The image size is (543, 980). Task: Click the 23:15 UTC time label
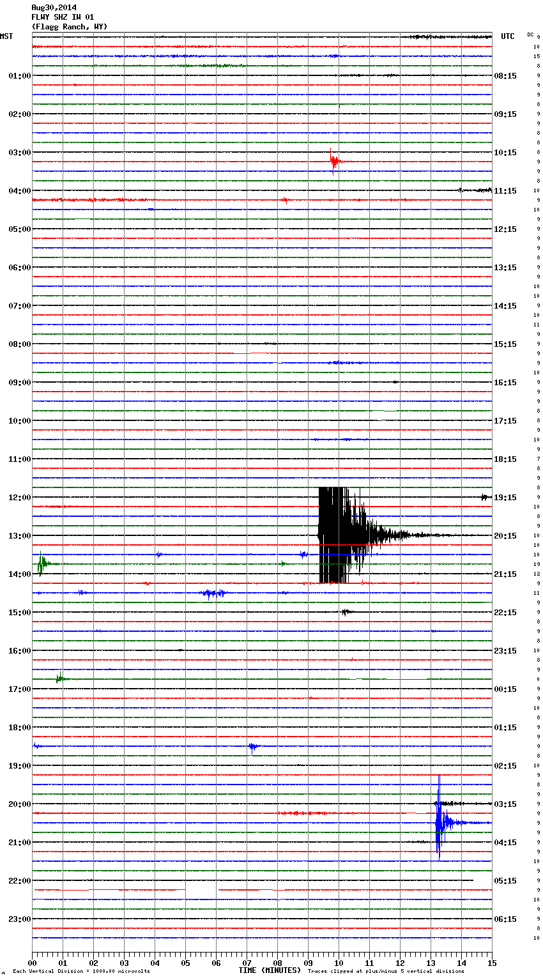505,651
